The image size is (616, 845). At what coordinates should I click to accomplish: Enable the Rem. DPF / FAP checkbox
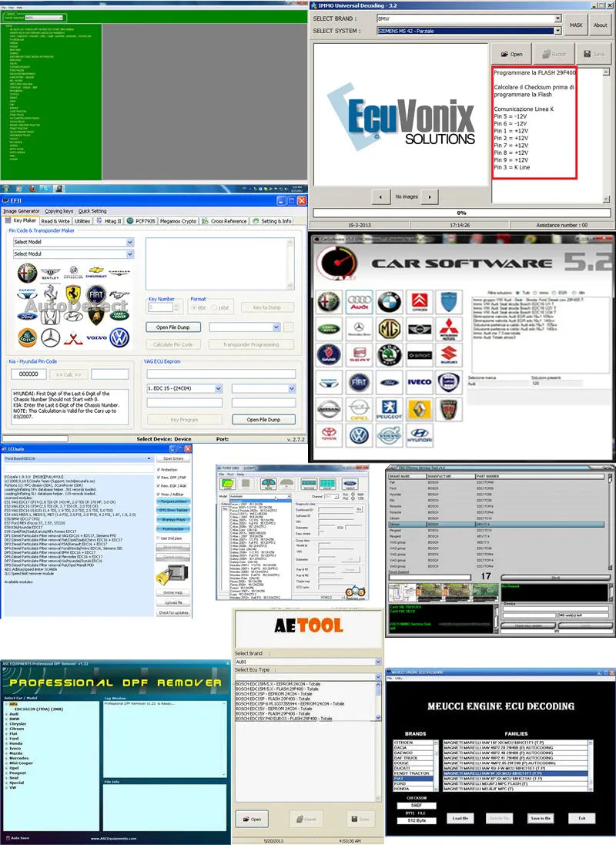click(x=159, y=478)
